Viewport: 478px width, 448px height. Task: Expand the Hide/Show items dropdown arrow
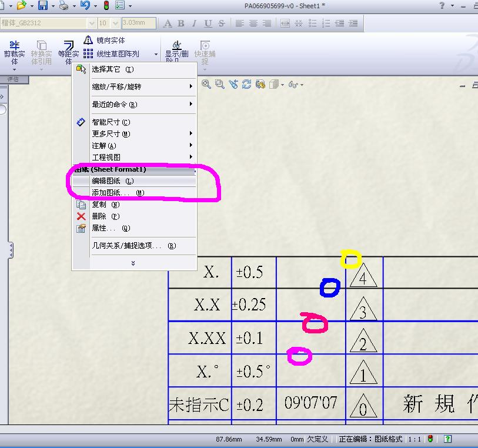(302, 85)
